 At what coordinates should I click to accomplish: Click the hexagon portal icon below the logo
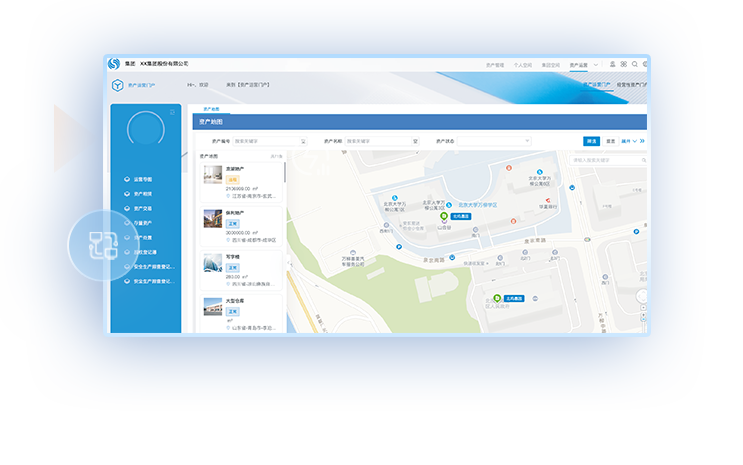pos(117,86)
